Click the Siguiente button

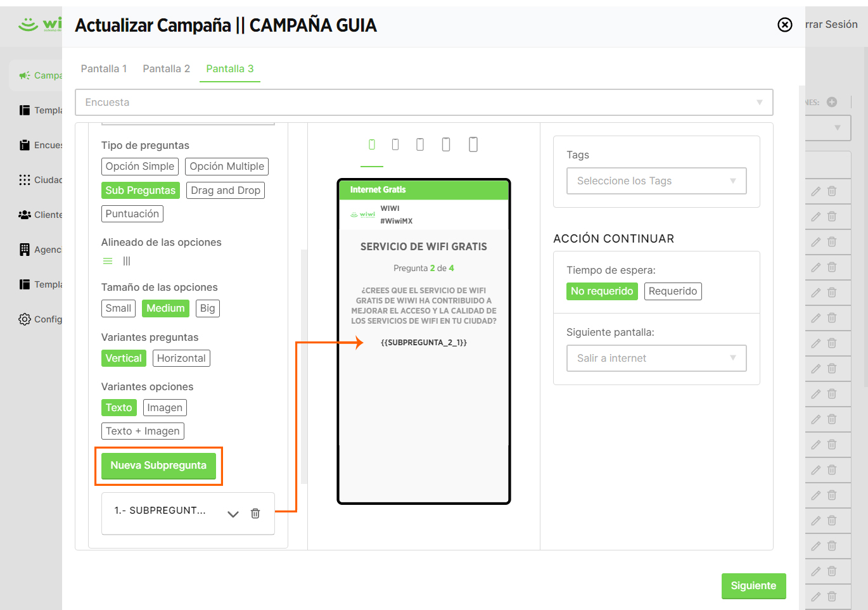pos(753,586)
